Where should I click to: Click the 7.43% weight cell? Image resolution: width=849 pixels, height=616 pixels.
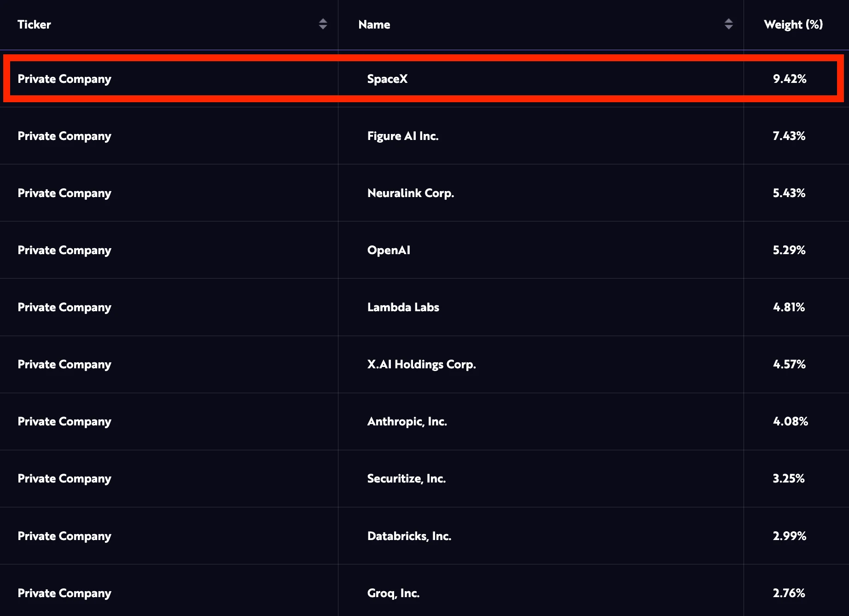(x=789, y=136)
